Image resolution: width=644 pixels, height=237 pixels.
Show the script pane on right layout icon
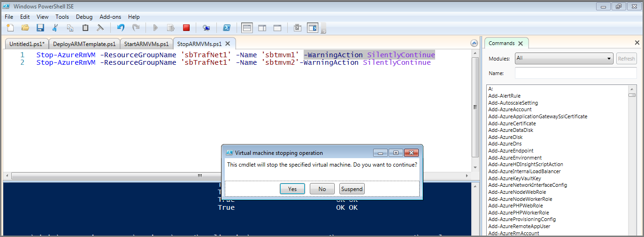click(x=262, y=28)
